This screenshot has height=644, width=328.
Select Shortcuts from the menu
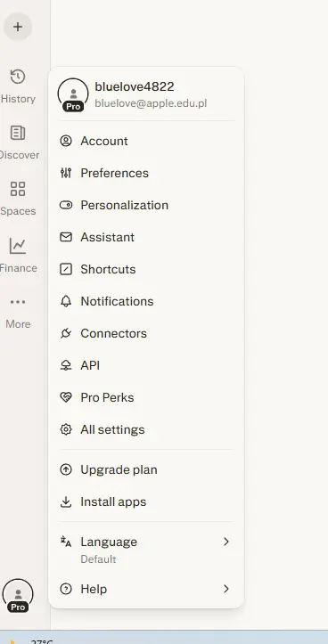pos(146,269)
